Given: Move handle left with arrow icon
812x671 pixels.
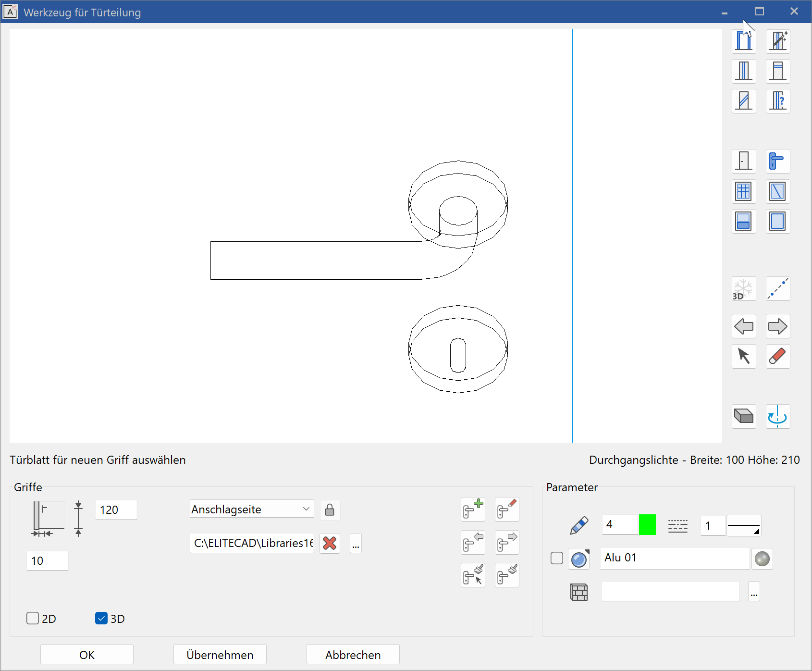Looking at the screenshot, I should pos(473,542).
